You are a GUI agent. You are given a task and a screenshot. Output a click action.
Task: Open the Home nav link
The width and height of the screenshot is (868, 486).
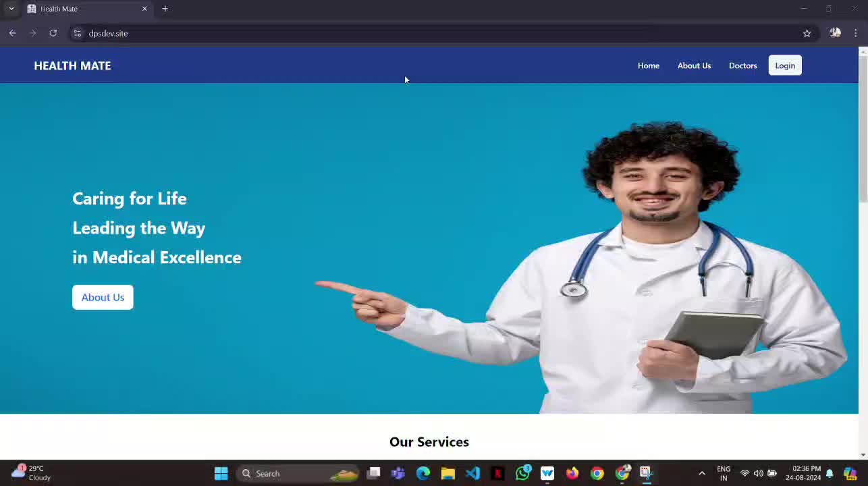(648, 65)
